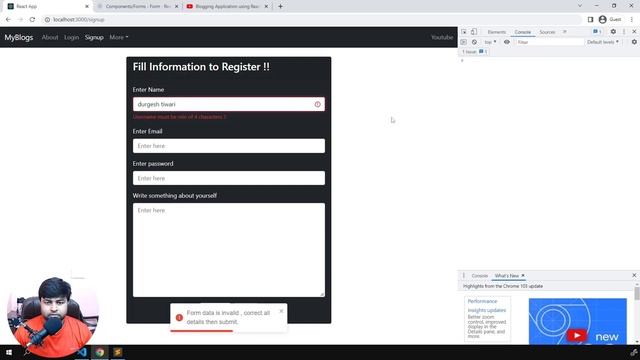Click the MyBlogs brand logo
The width and height of the screenshot is (640, 360).
coord(19,37)
